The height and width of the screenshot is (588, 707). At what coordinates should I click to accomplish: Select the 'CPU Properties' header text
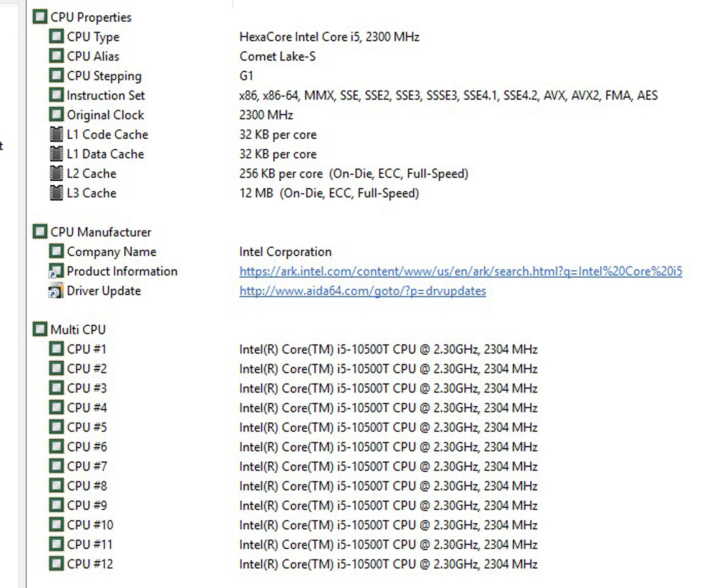tap(91, 17)
